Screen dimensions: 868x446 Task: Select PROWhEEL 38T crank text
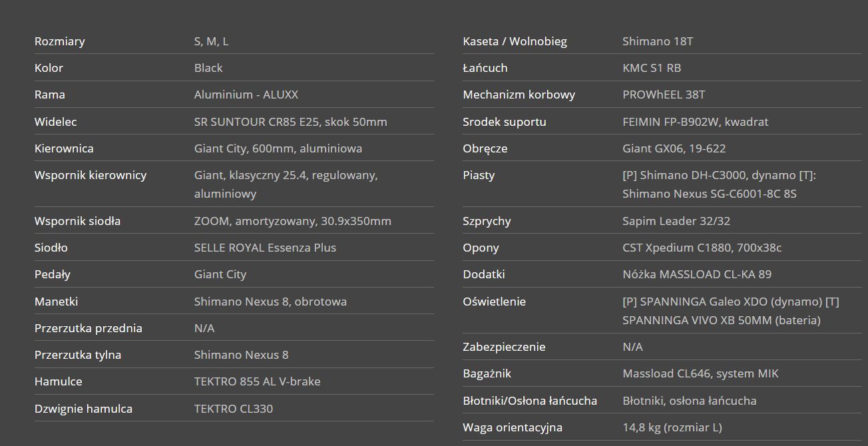[664, 95]
